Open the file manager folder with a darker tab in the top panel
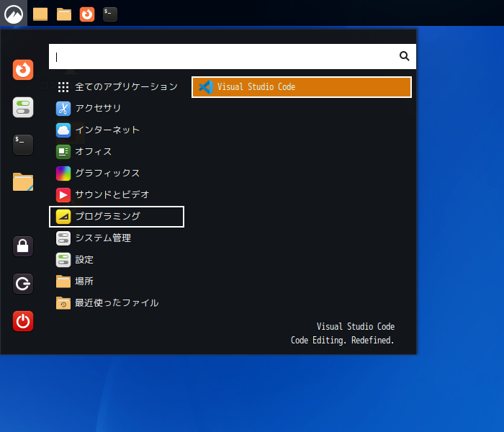Viewport: 504px width, 432px height. (64, 14)
